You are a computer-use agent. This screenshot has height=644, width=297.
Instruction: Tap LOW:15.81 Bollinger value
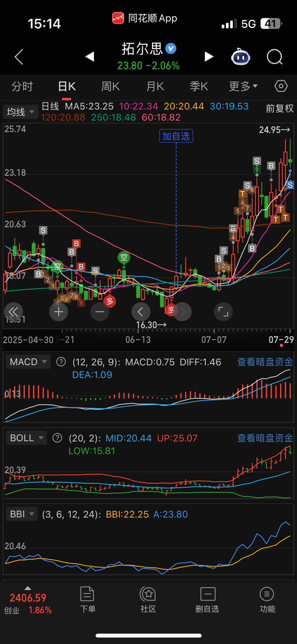(92, 451)
